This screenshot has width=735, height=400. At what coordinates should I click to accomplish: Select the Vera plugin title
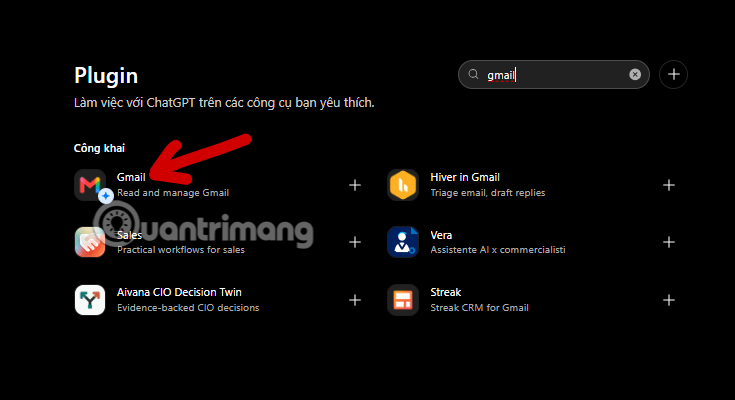(441, 235)
